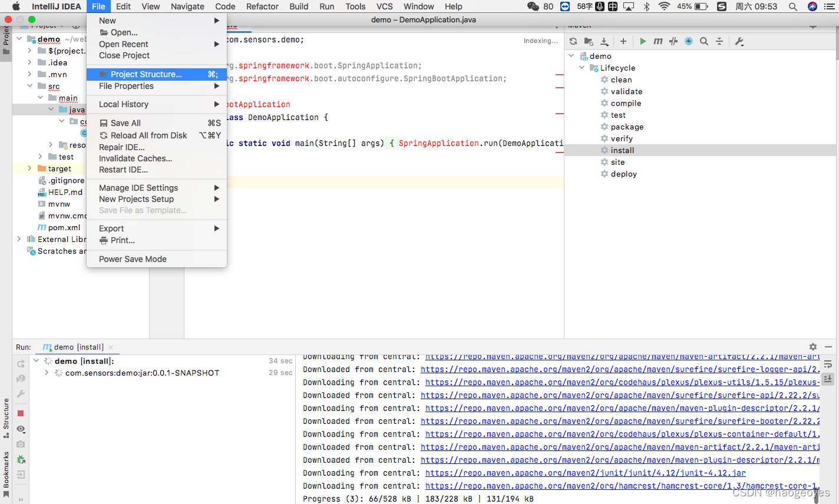This screenshot has width=839, height=504.
Task: Open Execute Maven Goal 'm' icon
Action: pos(658,41)
